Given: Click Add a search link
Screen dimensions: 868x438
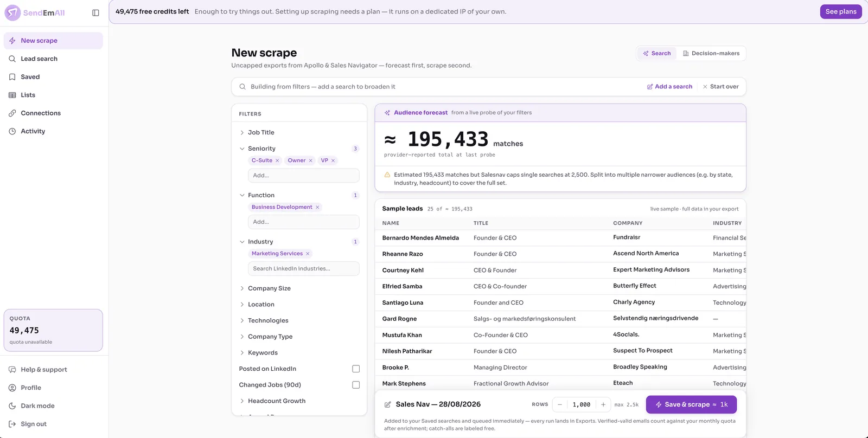Looking at the screenshot, I should pos(669,87).
